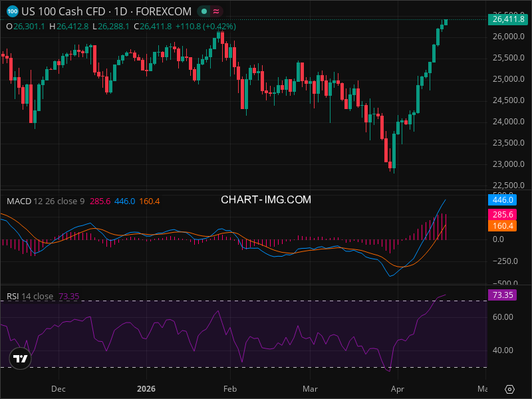
Task: Click the Apr label on time axis
Action: coord(398,389)
